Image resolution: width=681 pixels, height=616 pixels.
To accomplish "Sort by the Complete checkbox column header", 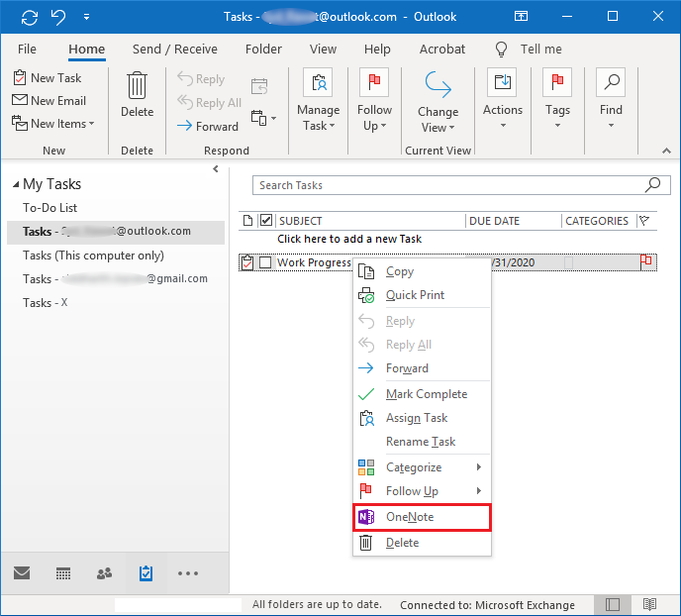I will tap(266, 221).
